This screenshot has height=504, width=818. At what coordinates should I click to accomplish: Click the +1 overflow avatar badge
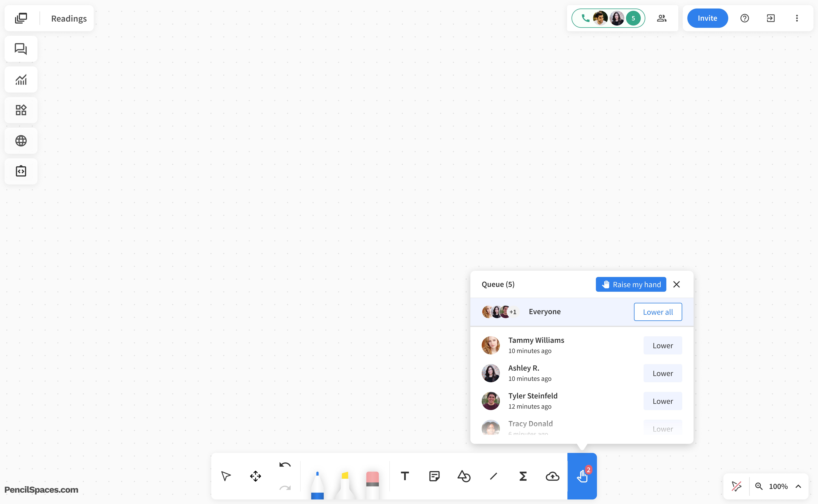pyautogui.click(x=513, y=312)
